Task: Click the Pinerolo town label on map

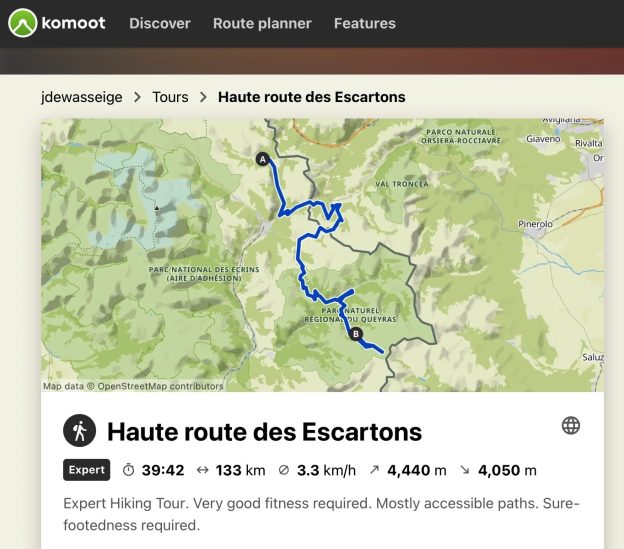Action: [x=535, y=224]
